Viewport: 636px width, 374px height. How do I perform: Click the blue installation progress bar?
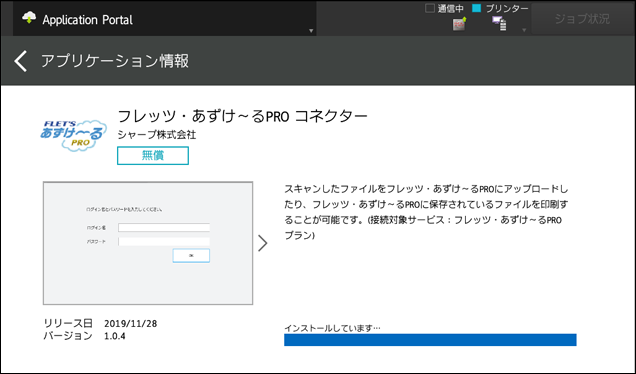[x=430, y=340]
